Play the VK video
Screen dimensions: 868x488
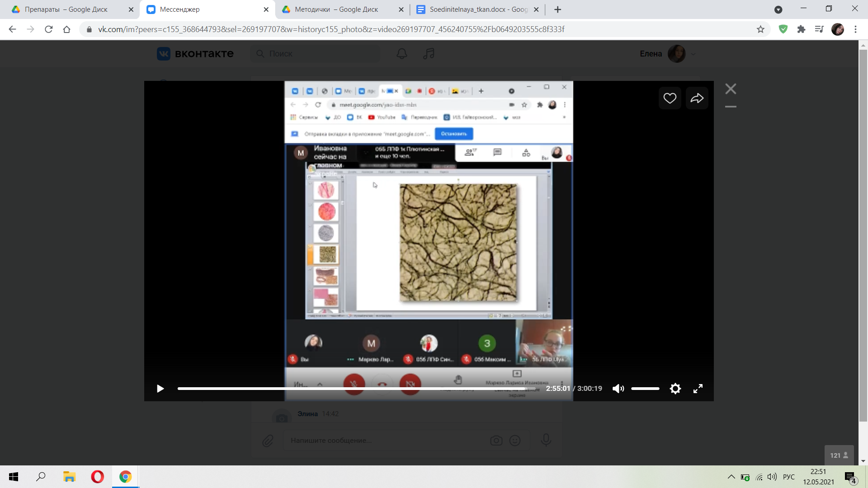pyautogui.click(x=160, y=389)
